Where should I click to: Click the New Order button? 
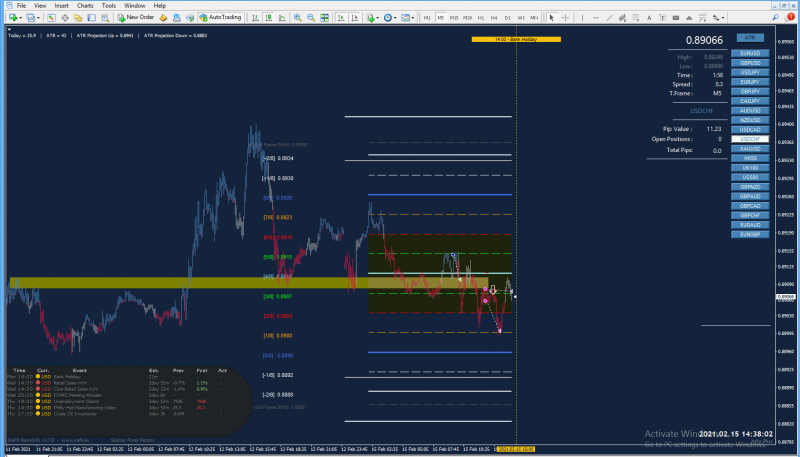[136, 17]
